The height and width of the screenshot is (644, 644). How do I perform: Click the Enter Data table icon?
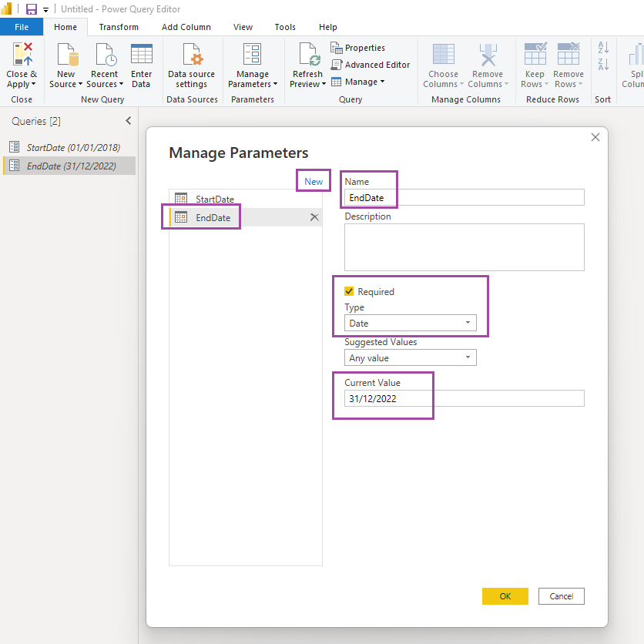point(141,54)
